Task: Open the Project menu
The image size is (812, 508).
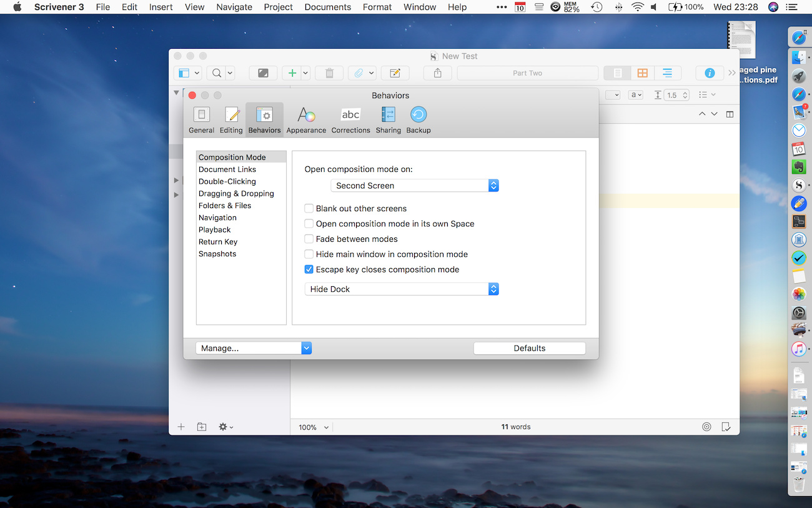Action: 279,7
